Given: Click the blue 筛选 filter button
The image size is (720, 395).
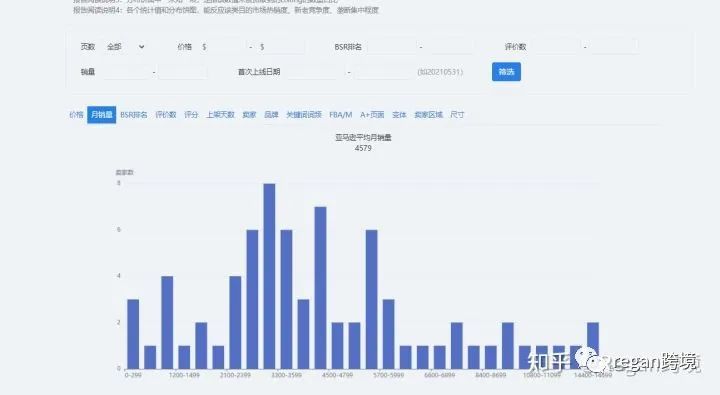Looking at the screenshot, I should (x=506, y=72).
